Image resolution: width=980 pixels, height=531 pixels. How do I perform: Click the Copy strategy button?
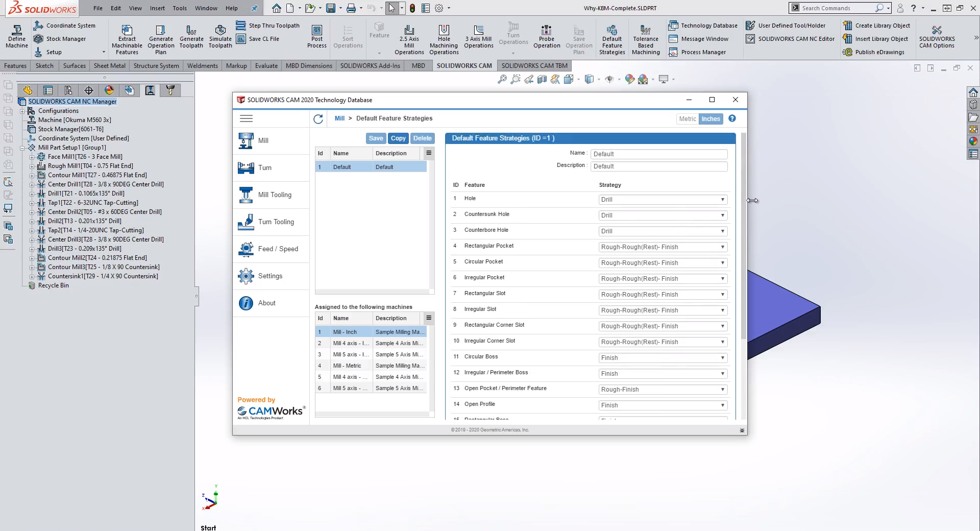398,138
